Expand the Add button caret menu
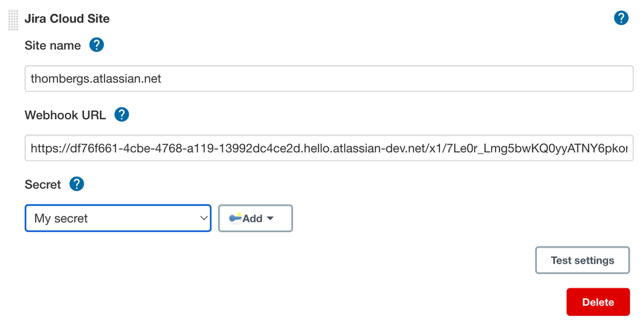Screen dimensions: 644x325 pyautogui.click(x=270, y=219)
